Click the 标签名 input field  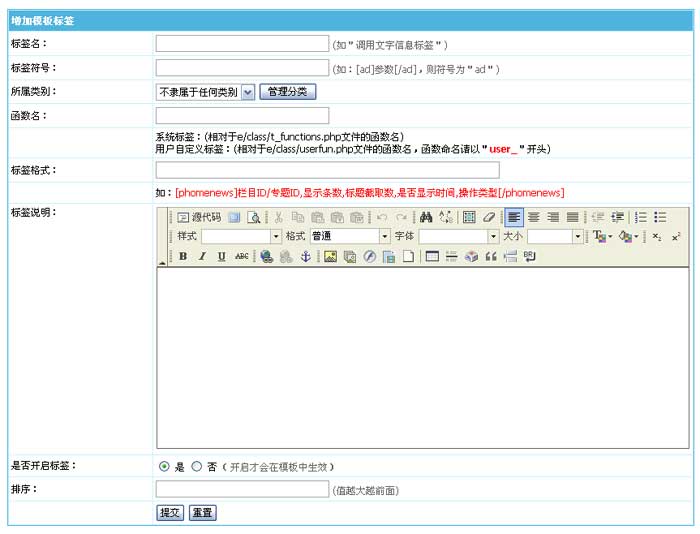[x=242, y=43]
